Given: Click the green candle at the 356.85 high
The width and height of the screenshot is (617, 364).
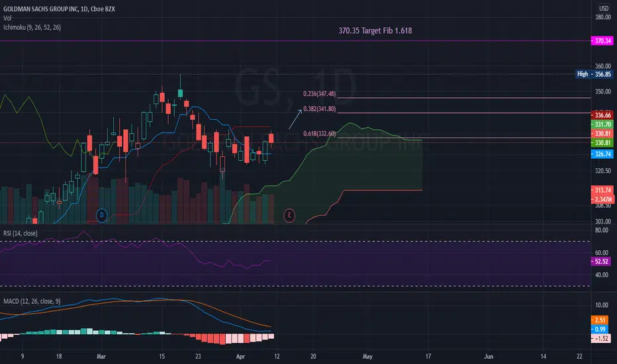Looking at the screenshot, I should click(x=180, y=93).
